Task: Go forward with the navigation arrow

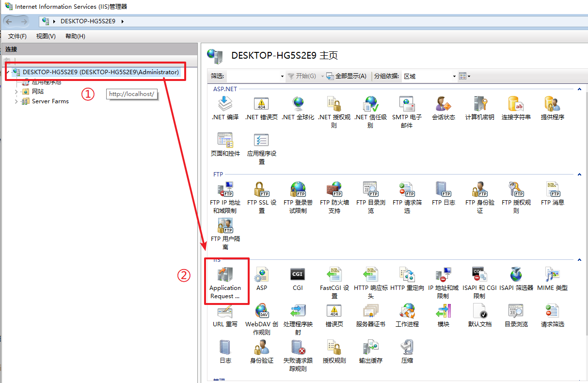Action: 24,21
